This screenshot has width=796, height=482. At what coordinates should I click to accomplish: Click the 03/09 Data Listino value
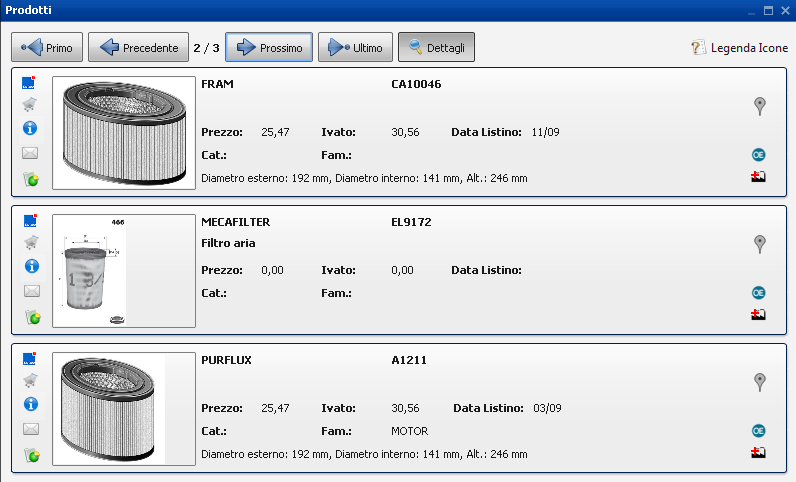[547, 408]
